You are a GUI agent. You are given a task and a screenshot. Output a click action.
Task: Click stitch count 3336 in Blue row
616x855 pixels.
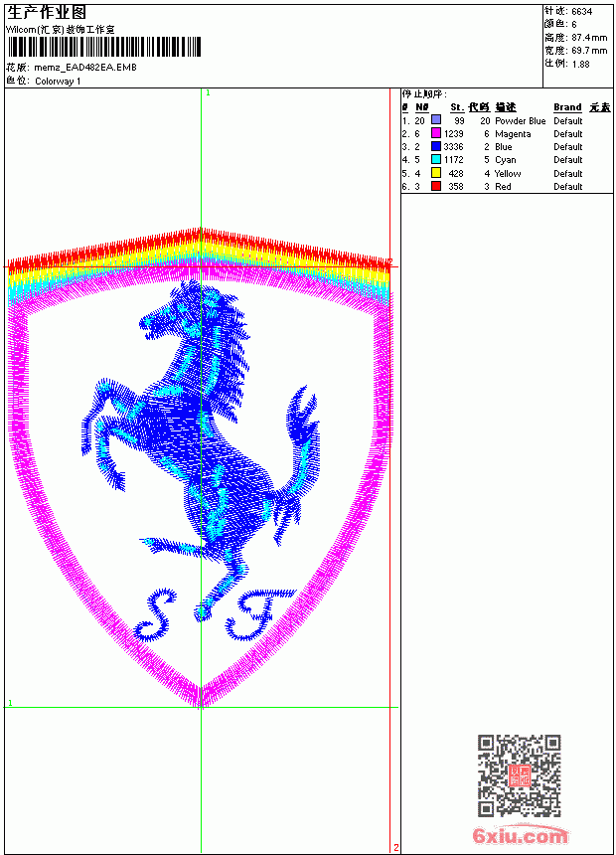(x=453, y=147)
